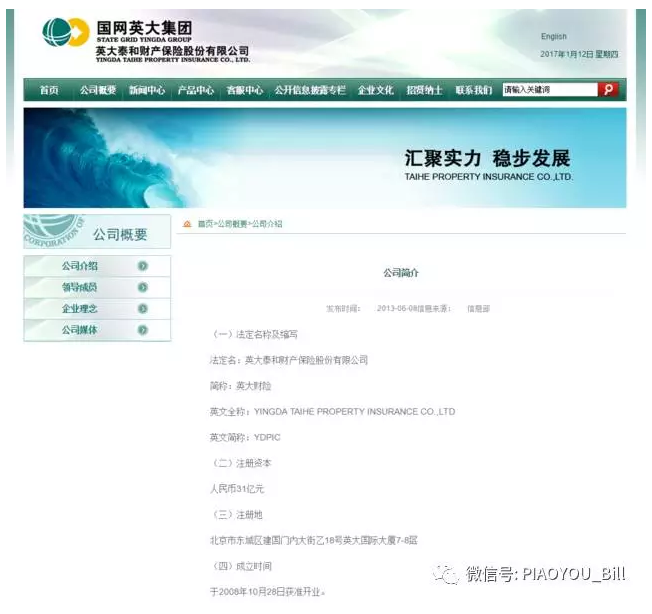Open 公开信息披露专栏 menu item
The height and width of the screenshot is (614, 652).
tap(310, 90)
